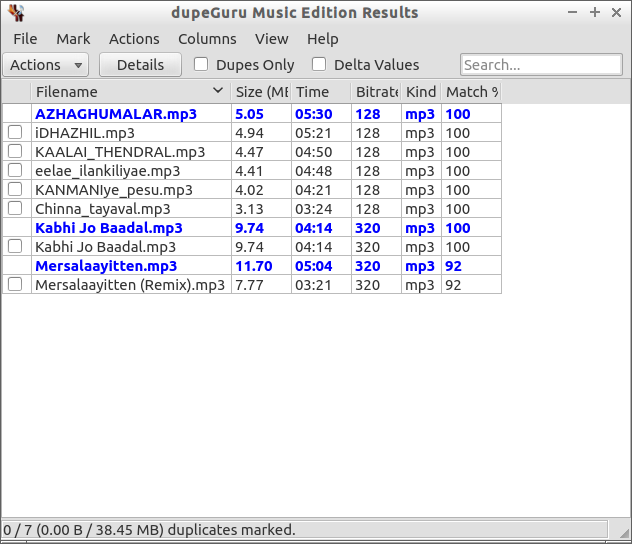Sort by the Kind column header
This screenshot has height=544, width=632.
pyautogui.click(x=421, y=92)
